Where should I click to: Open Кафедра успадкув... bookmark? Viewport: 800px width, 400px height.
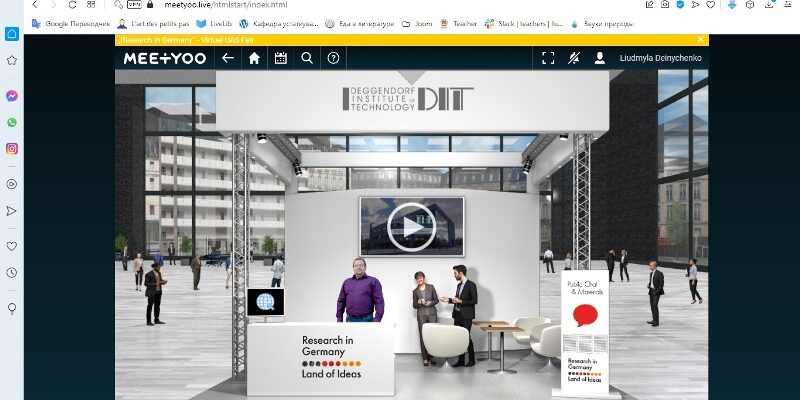point(279,23)
